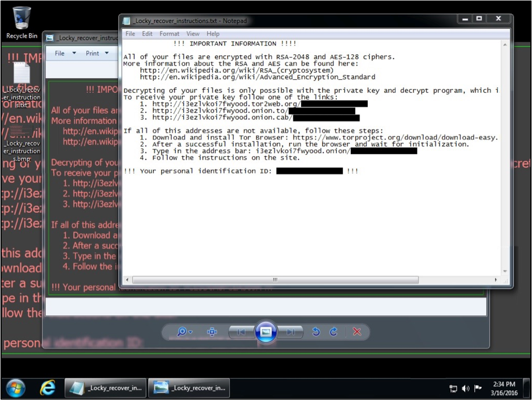Screen dimensions: 532x400
Task: Click Photo Viewer title bar icon
Action: tap(50, 38)
